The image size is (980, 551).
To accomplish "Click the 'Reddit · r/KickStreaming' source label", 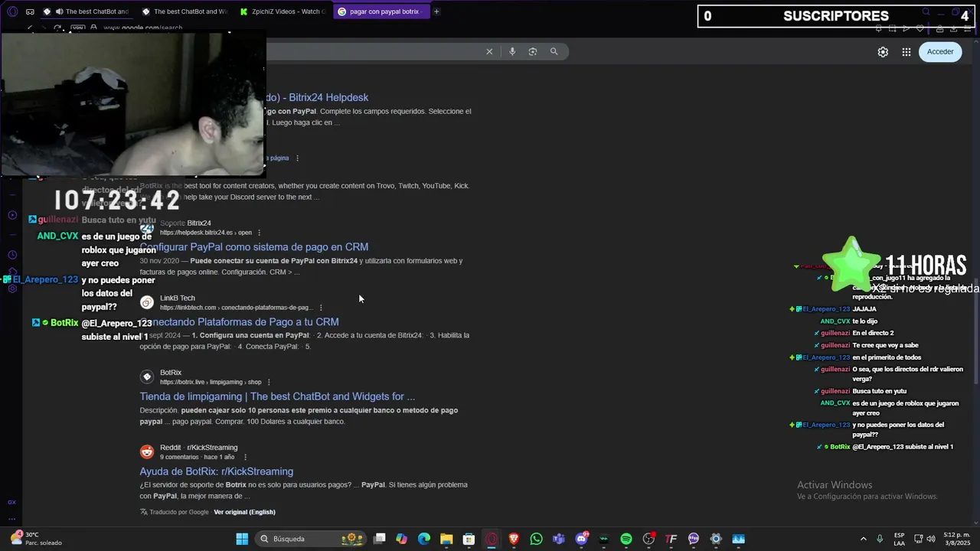I will [x=199, y=448].
